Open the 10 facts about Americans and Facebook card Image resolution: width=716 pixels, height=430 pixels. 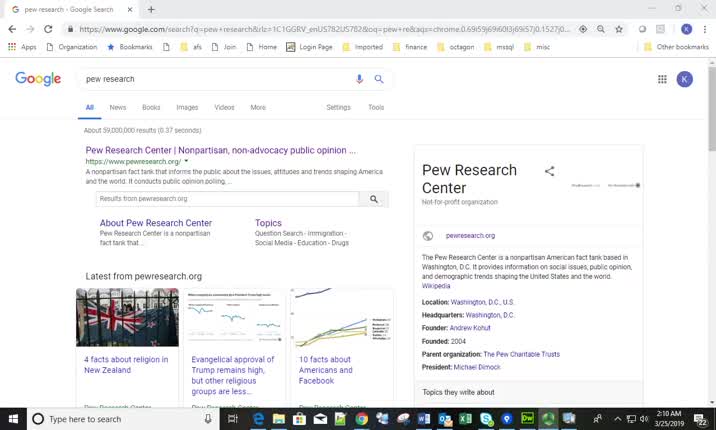click(342, 347)
